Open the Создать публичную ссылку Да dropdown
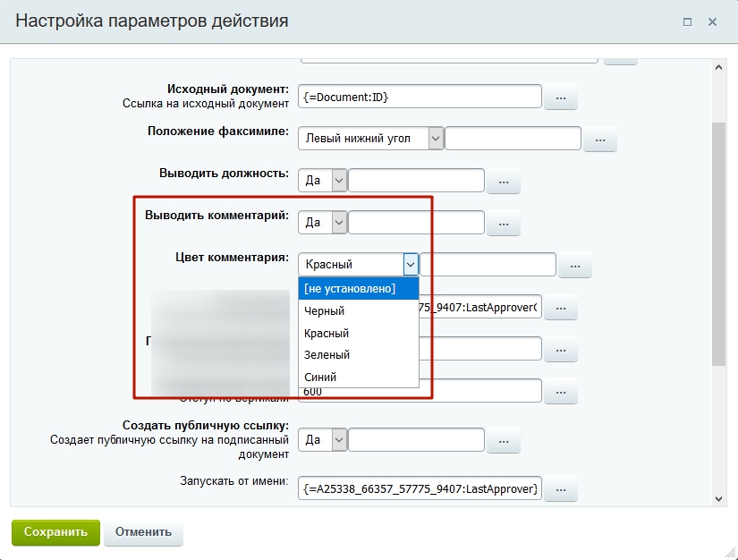 coord(322,440)
